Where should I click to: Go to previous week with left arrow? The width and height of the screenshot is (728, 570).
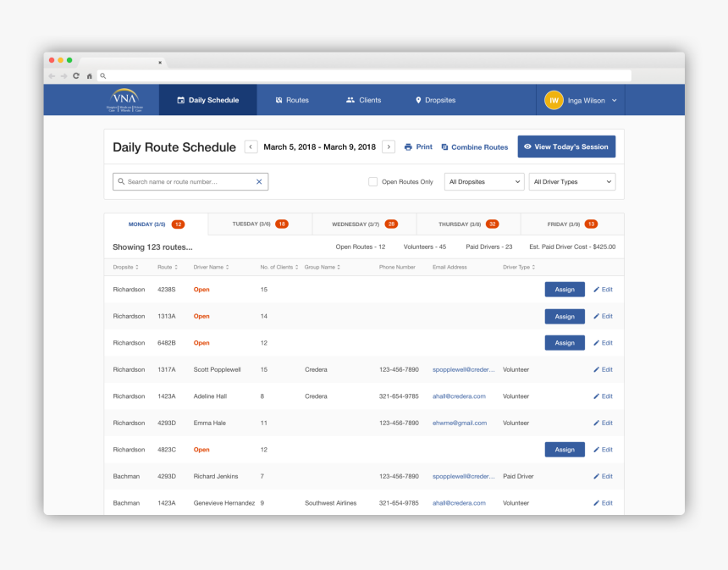pyautogui.click(x=251, y=147)
